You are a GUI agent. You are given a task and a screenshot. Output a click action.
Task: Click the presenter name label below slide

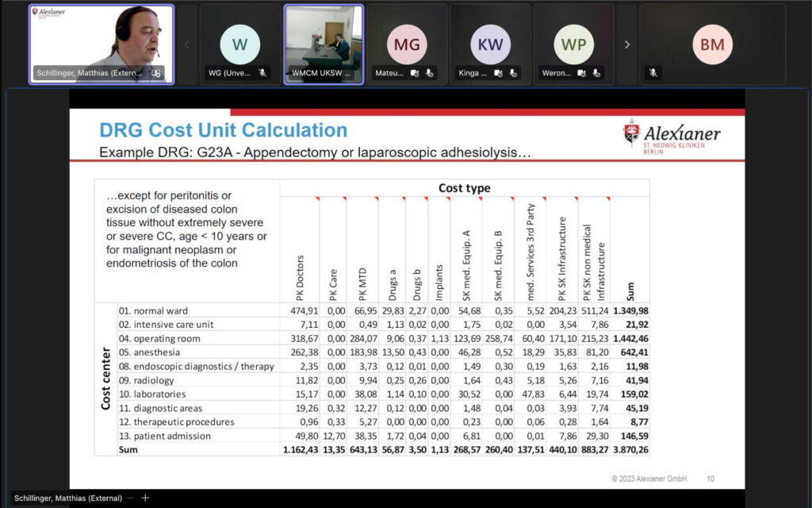tap(68, 498)
